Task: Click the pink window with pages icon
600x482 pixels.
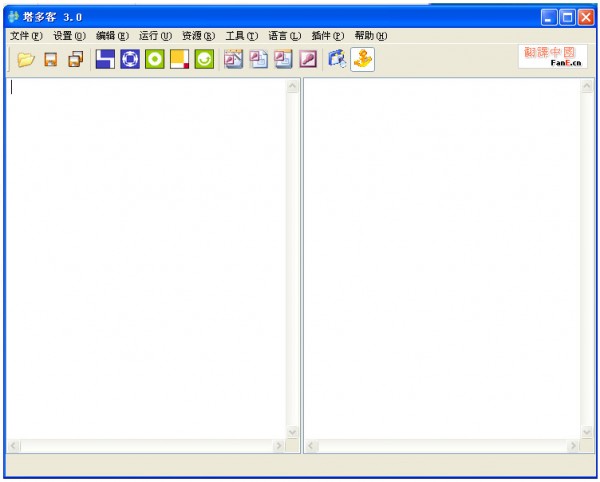Action: tap(283, 59)
